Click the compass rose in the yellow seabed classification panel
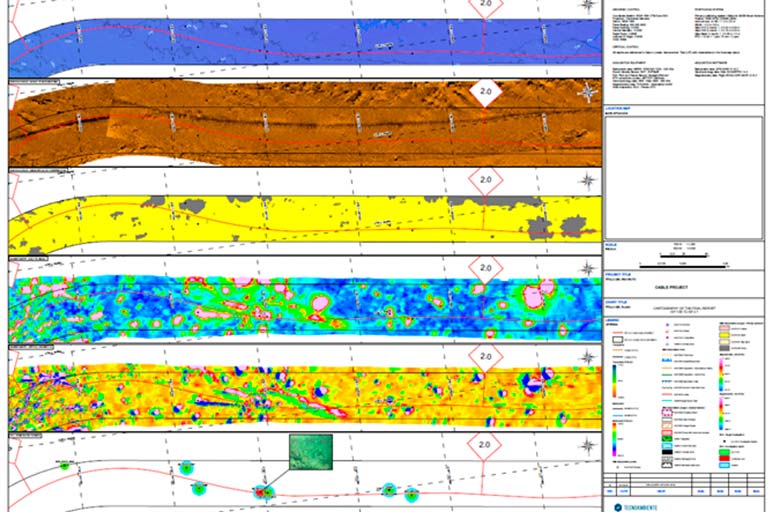This screenshot has height=512, width=768. click(x=588, y=181)
